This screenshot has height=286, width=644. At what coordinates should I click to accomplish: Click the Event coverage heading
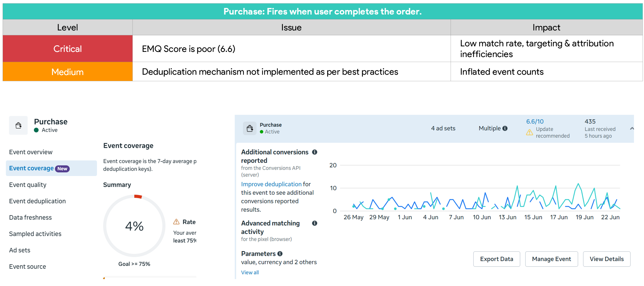click(128, 146)
